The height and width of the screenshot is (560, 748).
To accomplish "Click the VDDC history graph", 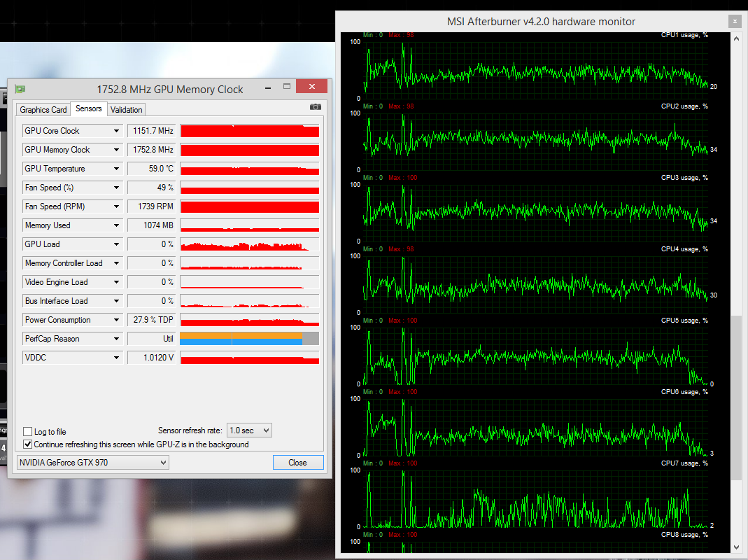I will coord(250,358).
